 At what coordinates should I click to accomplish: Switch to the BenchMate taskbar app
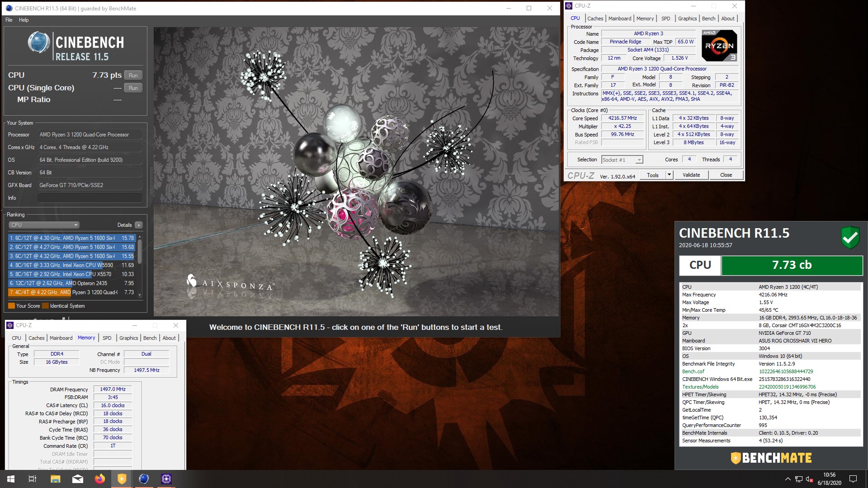point(122,479)
